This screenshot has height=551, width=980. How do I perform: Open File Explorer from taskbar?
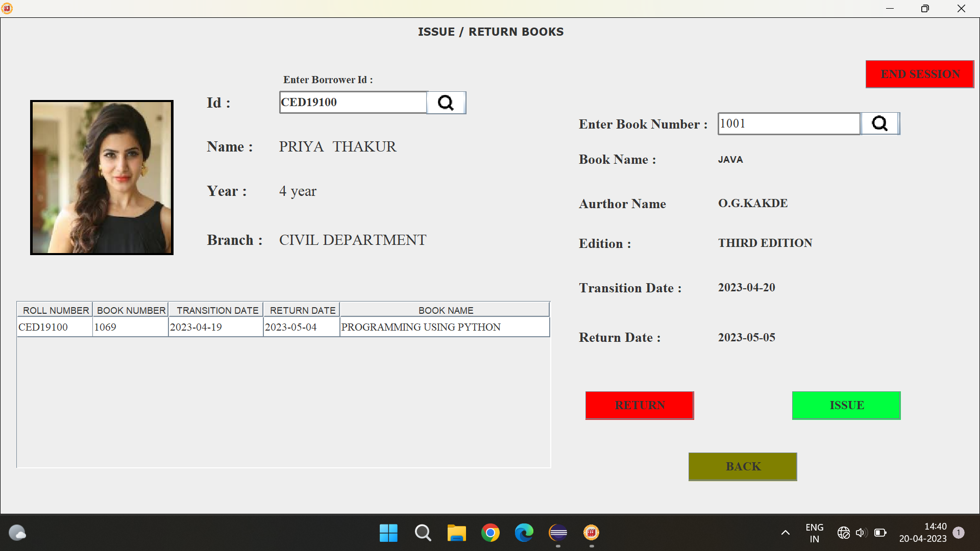[x=456, y=533]
